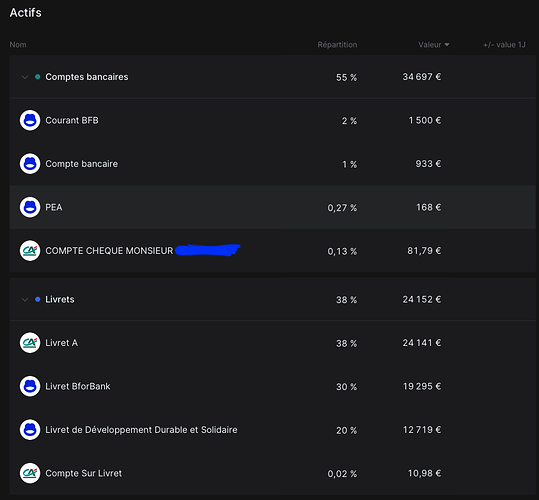Click the BforBank icon next to Courant BFB
Image resolution: width=539 pixels, height=500 pixels.
click(30, 120)
